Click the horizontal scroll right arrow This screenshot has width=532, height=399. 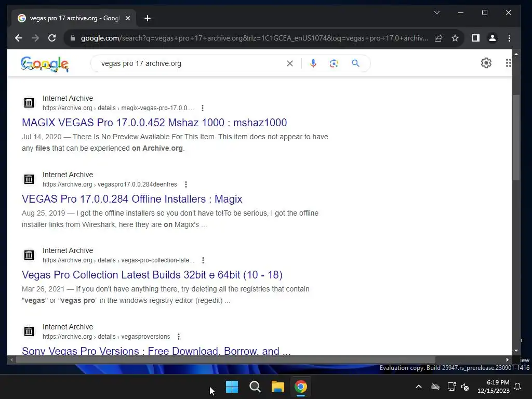[508, 360]
